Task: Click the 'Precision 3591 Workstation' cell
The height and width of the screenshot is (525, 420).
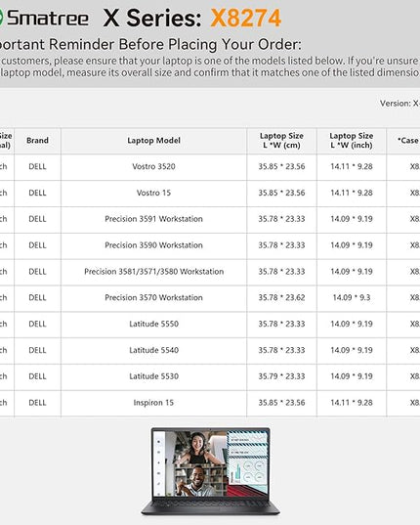Action: coord(153,219)
